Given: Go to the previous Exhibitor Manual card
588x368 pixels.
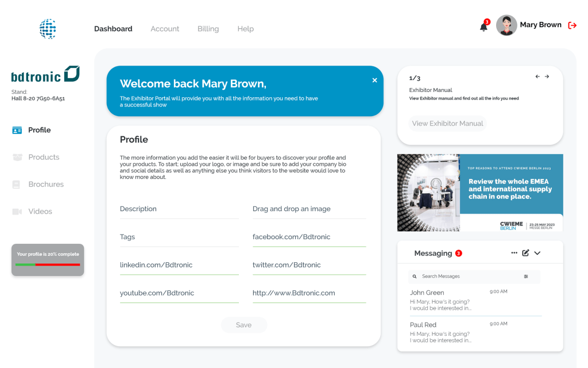Looking at the screenshot, I should coord(537,76).
